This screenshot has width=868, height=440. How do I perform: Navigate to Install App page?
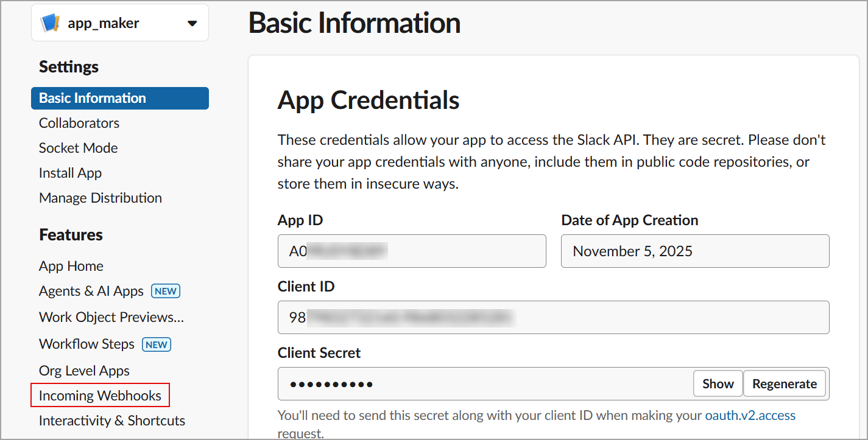(70, 173)
